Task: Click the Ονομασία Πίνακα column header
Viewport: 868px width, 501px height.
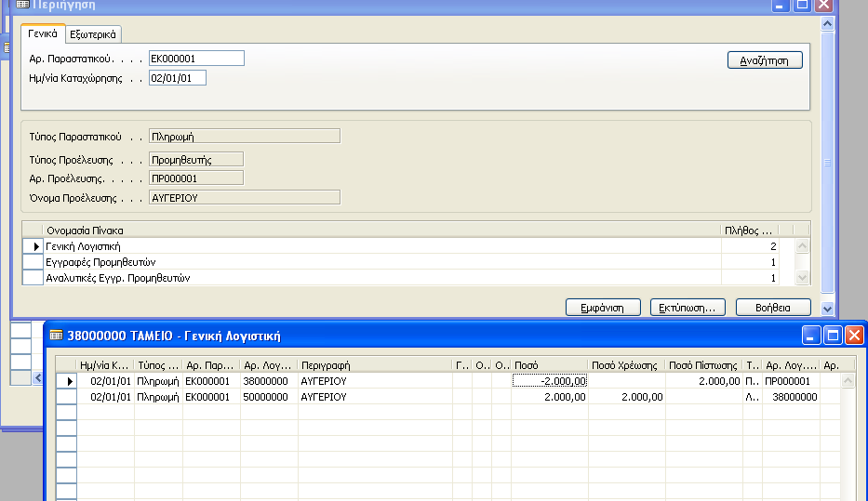Action: click(382, 231)
